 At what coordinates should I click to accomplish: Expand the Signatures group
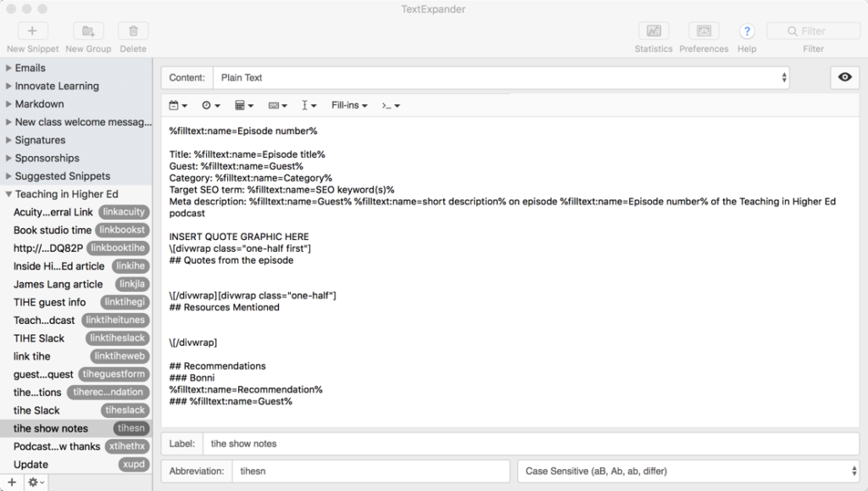[8, 140]
